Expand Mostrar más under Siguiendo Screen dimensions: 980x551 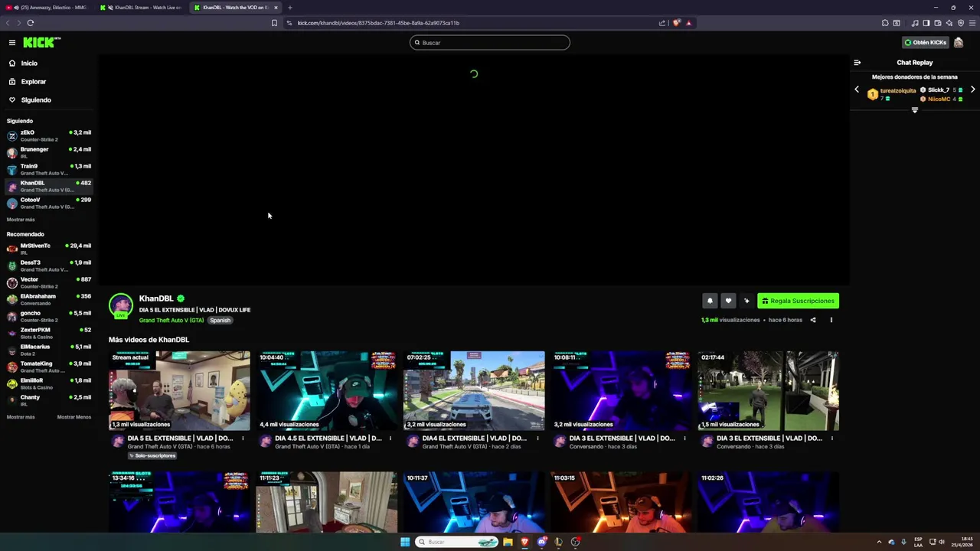(21, 220)
